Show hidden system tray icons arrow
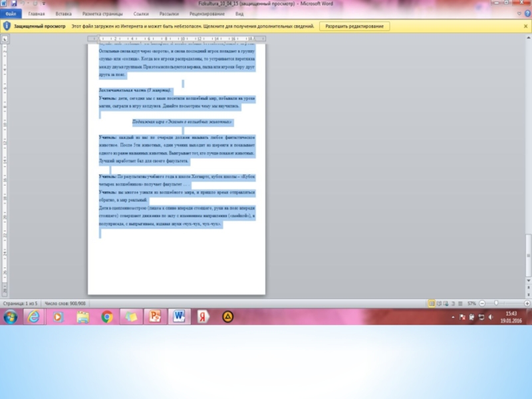 pos(453,317)
